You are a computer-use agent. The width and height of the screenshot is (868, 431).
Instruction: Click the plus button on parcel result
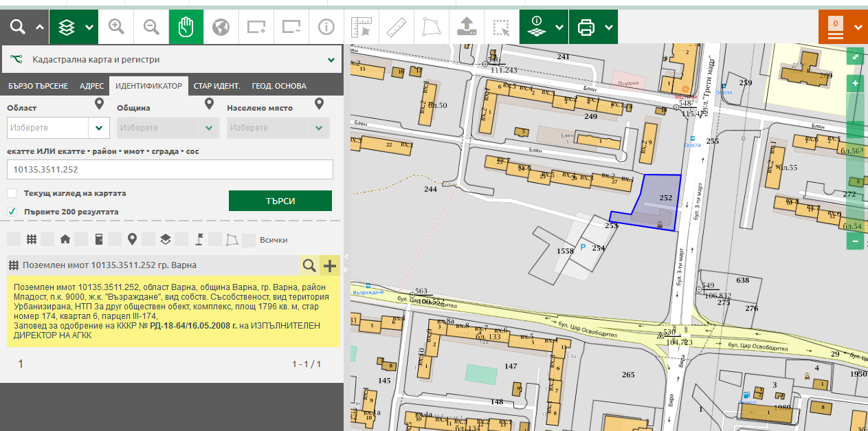click(x=330, y=266)
